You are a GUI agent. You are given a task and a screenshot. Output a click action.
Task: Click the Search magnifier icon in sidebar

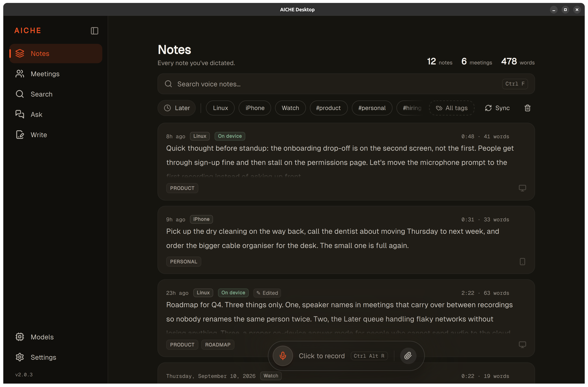20,94
